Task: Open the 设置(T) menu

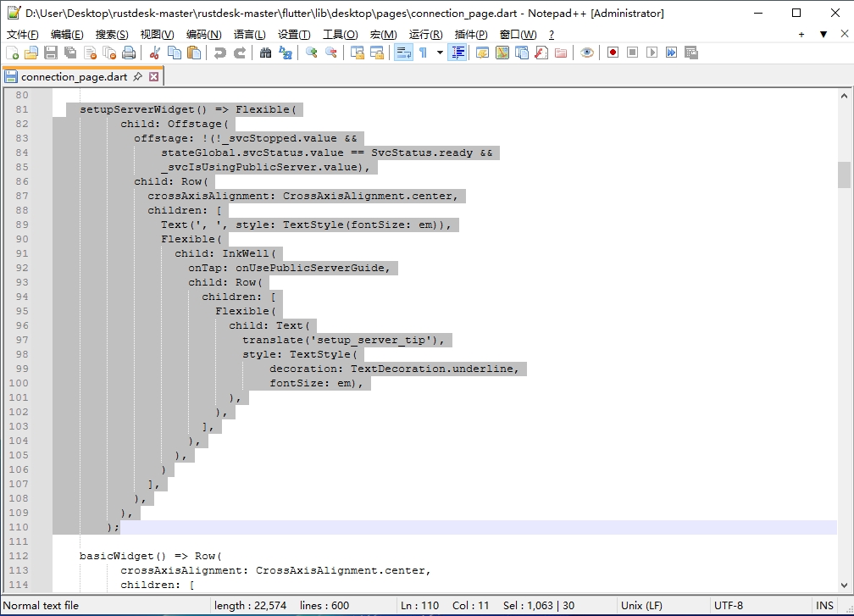Action: (294, 35)
